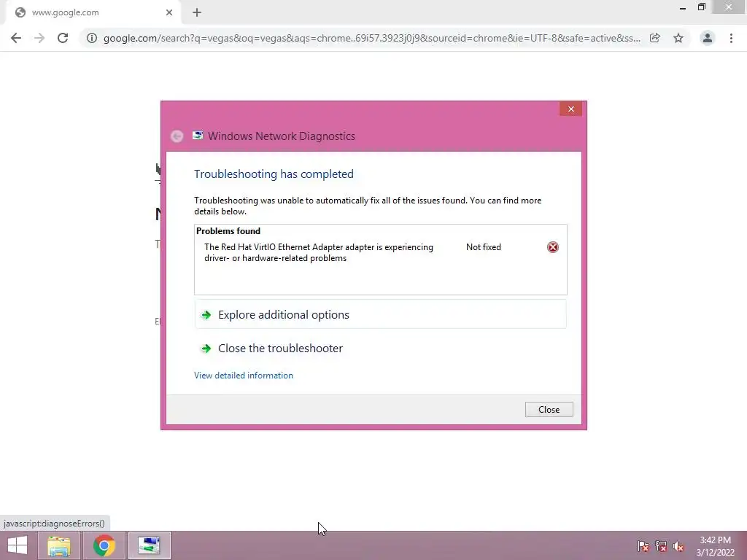This screenshot has height=560, width=747.
Task: Close the www.google.com tab
Action: click(169, 12)
